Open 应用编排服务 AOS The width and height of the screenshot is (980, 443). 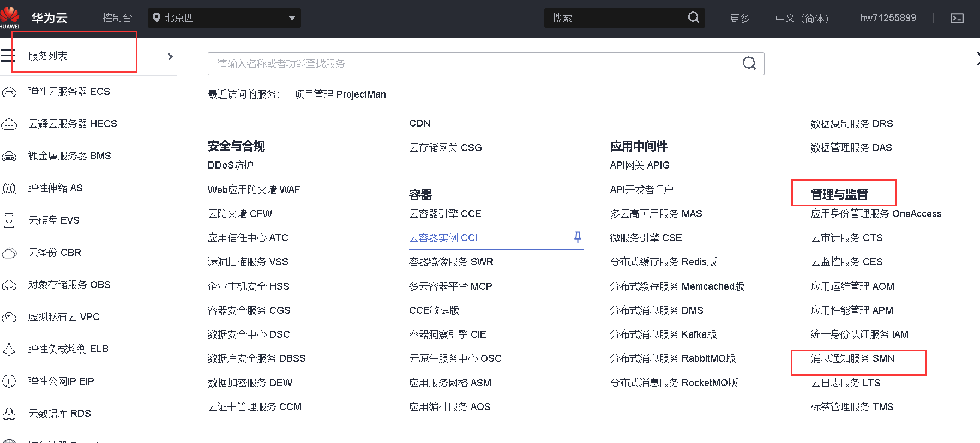click(449, 407)
